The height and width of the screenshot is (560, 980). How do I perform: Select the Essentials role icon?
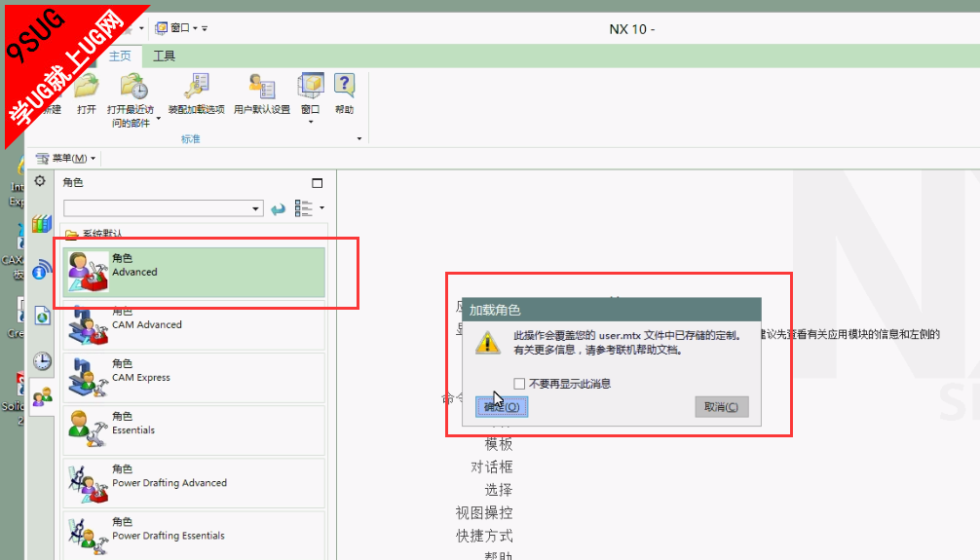(x=88, y=430)
